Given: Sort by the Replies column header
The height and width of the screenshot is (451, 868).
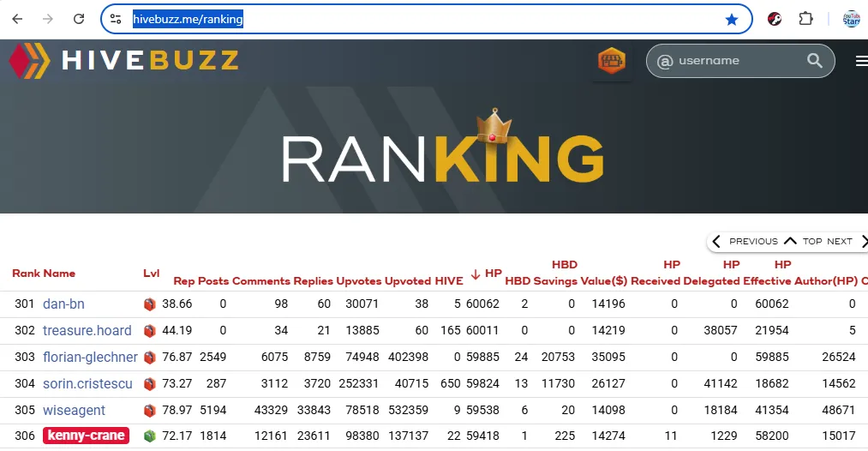Looking at the screenshot, I should click(x=314, y=281).
